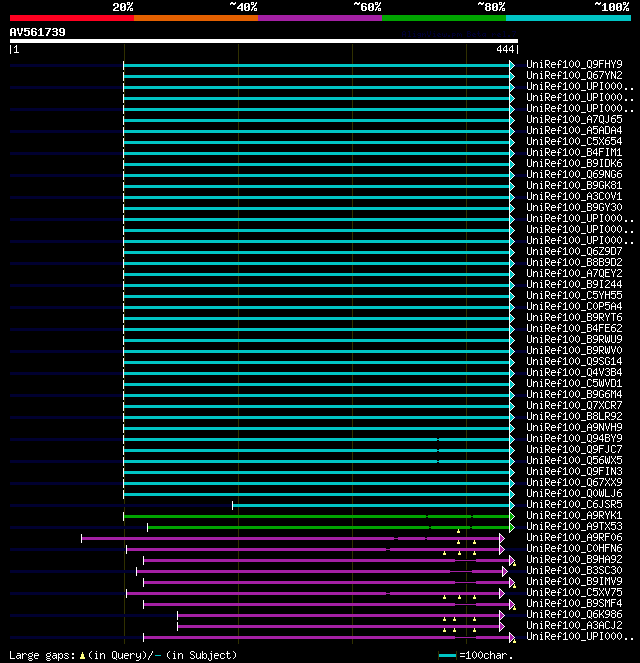Image resolution: width=640 pixels, height=663 pixels.
Task: Select the UniRef100_Q0WLJ6 label
Action: tap(574, 493)
